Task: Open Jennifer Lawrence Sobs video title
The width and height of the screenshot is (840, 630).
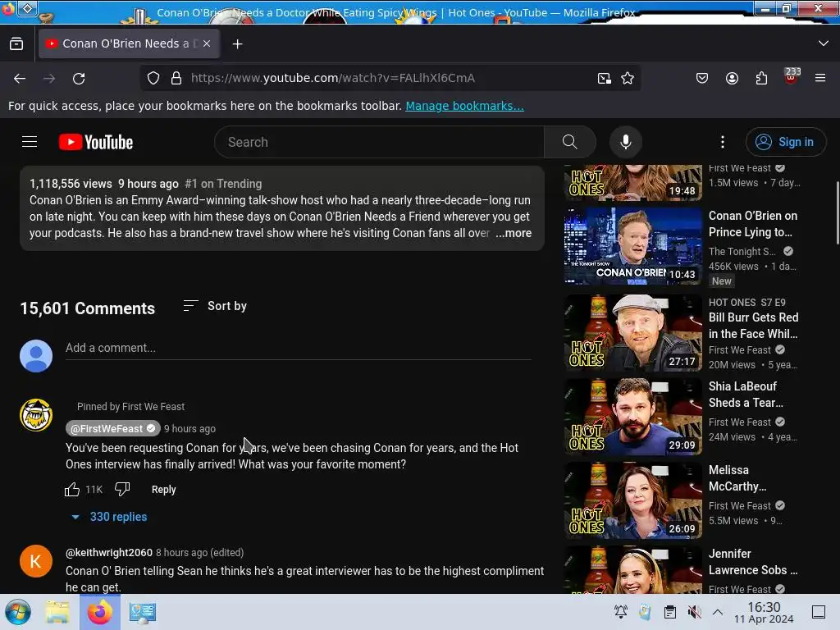Action: tap(753, 562)
